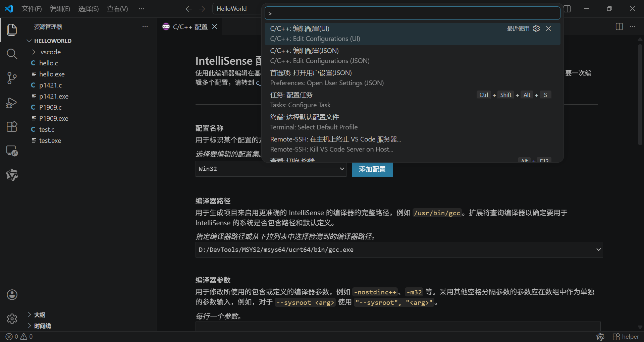Image resolution: width=644 pixels, height=342 pixels.
Task: Select C/C++: 编辑配置(JSON) command
Action: (x=413, y=56)
